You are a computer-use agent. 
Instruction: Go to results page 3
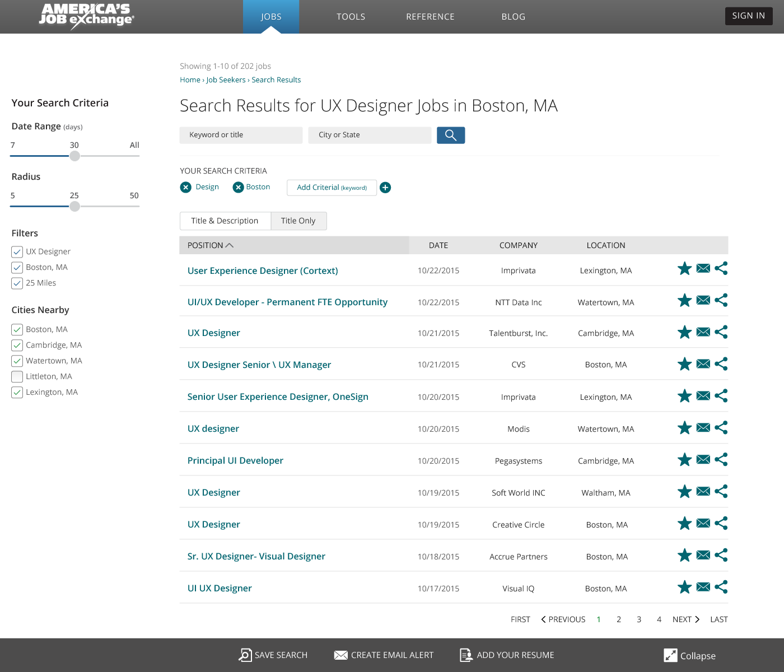click(639, 619)
